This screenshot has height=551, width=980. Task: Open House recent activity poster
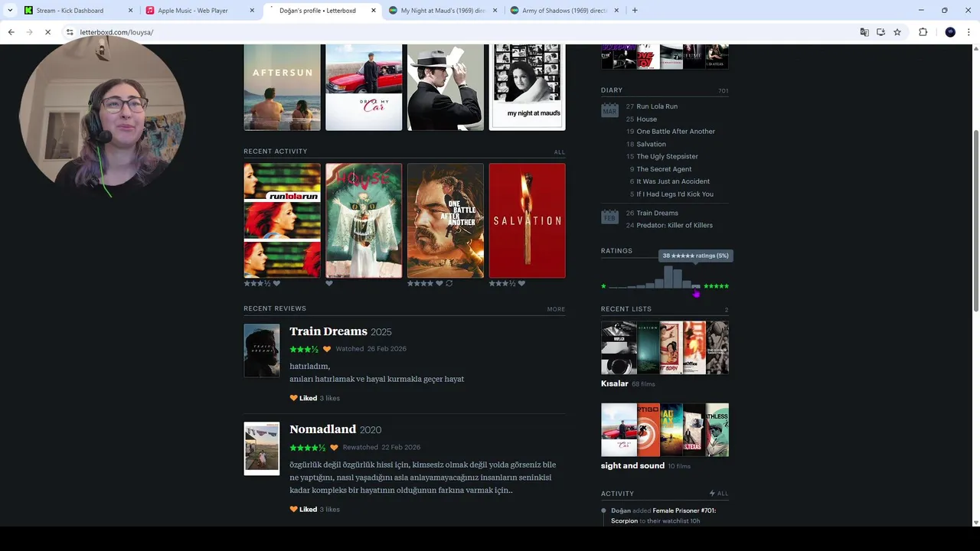pyautogui.click(x=364, y=220)
